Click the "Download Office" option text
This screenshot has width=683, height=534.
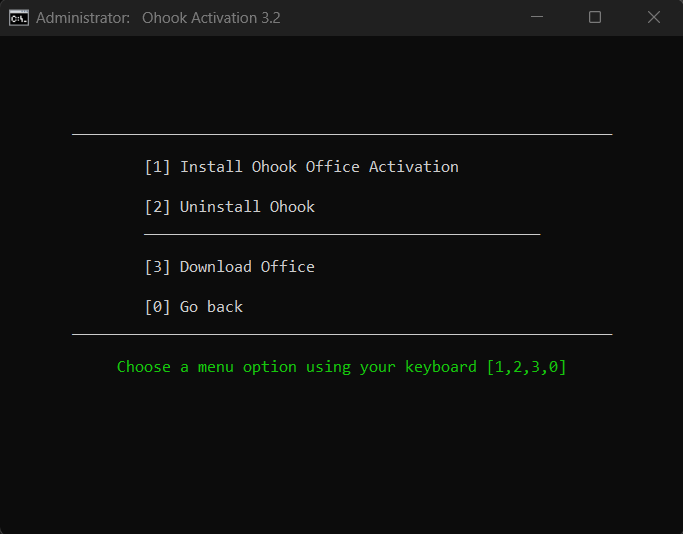pyautogui.click(x=247, y=267)
